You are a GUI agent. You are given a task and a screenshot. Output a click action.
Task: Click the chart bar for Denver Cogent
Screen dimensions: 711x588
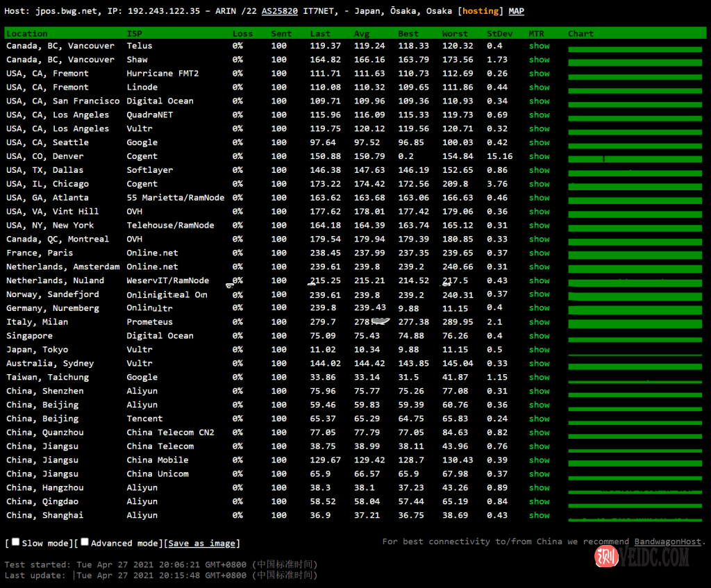tap(635, 159)
